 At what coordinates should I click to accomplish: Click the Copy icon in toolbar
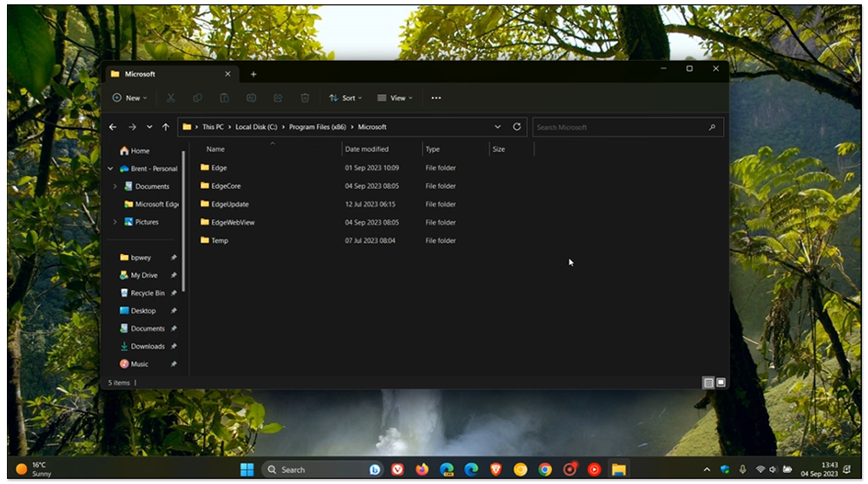(198, 98)
